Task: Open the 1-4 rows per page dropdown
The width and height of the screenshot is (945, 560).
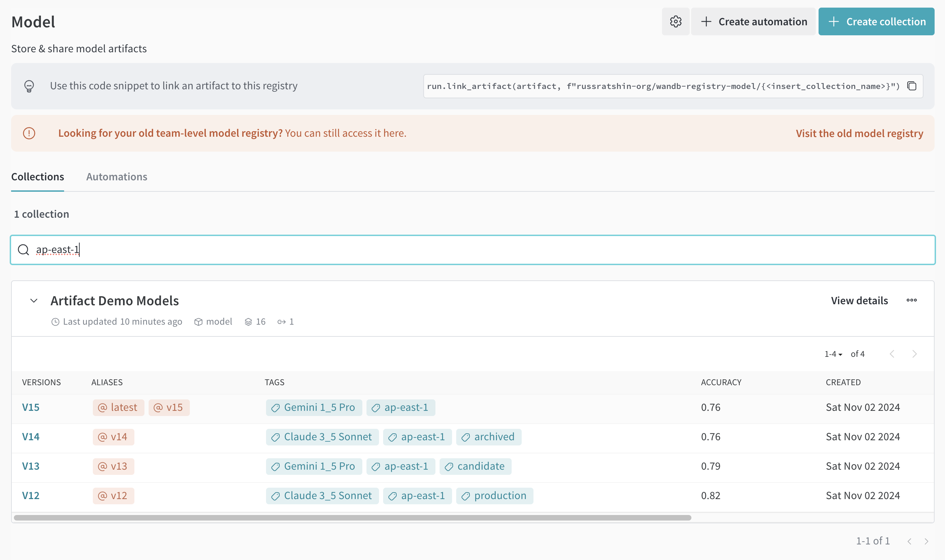Action: point(833,354)
